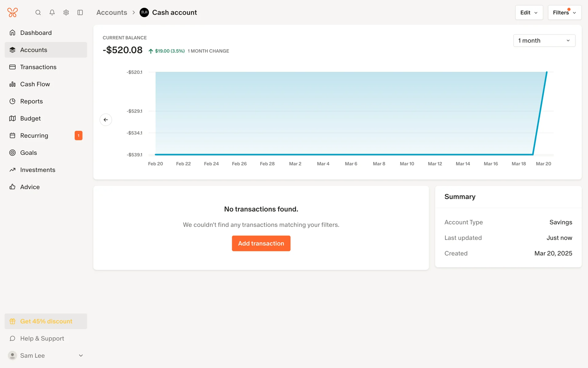Image resolution: width=588 pixels, height=368 pixels.
Task: Go to Transactions in sidebar
Action: coord(38,67)
